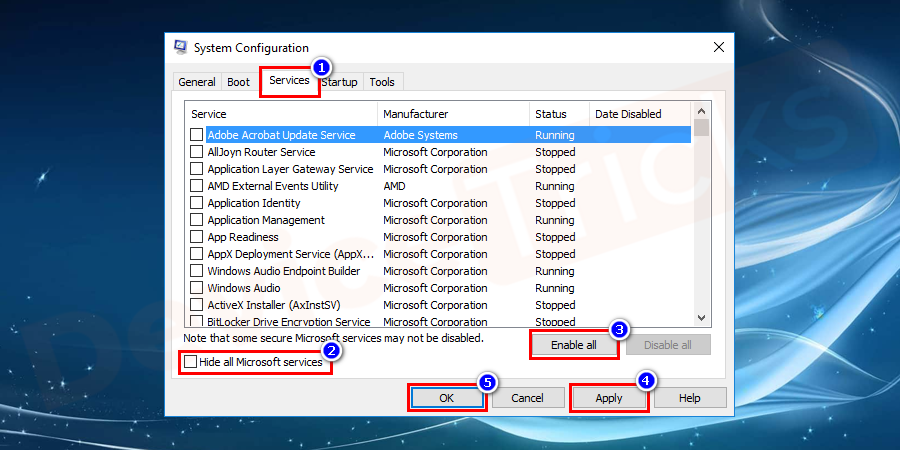Click the Apply button
Image resolution: width=900 pixels, height=450 pixels.
click(609, 398)
